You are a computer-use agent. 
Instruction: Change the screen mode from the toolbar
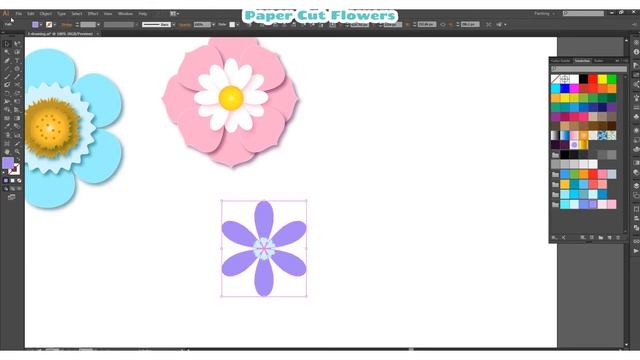[x=11, y=197]
